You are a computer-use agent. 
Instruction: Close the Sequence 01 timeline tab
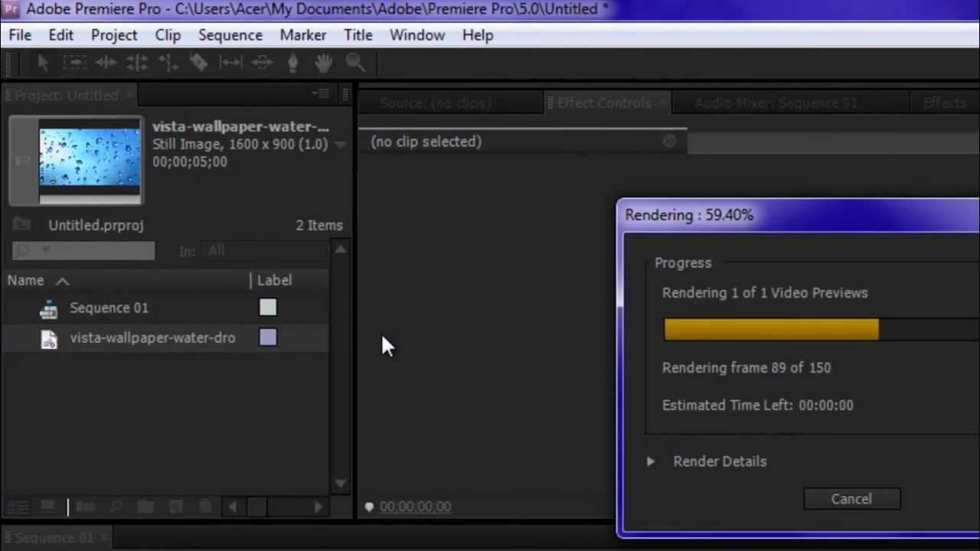click(105, 538)
